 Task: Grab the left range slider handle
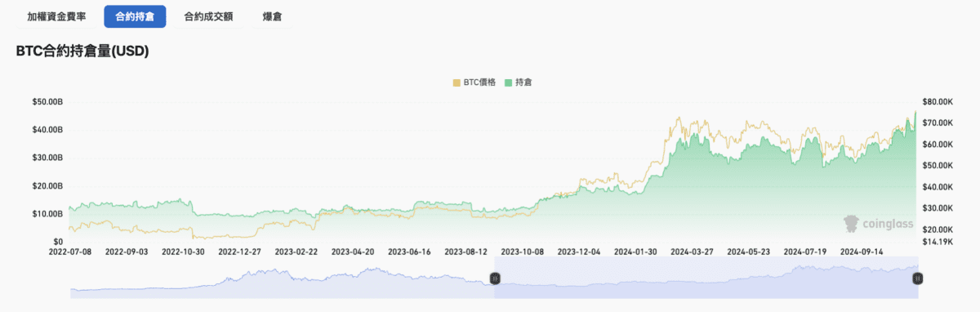point(494,279)
